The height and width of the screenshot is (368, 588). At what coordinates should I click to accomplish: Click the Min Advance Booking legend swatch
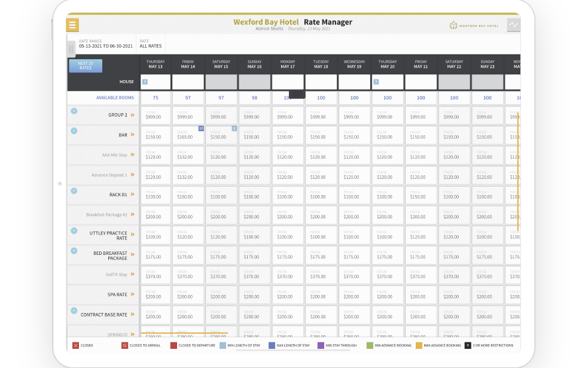(370, 345)
